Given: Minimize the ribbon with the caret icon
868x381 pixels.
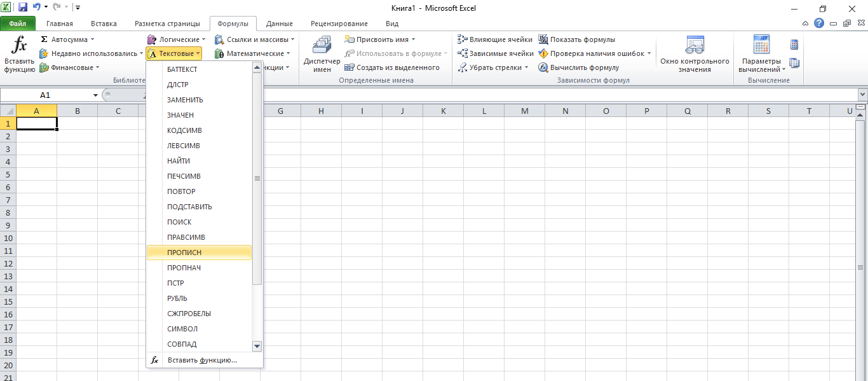Looking at the screenshot, I should pyautogui.click(x=806, y=23).
